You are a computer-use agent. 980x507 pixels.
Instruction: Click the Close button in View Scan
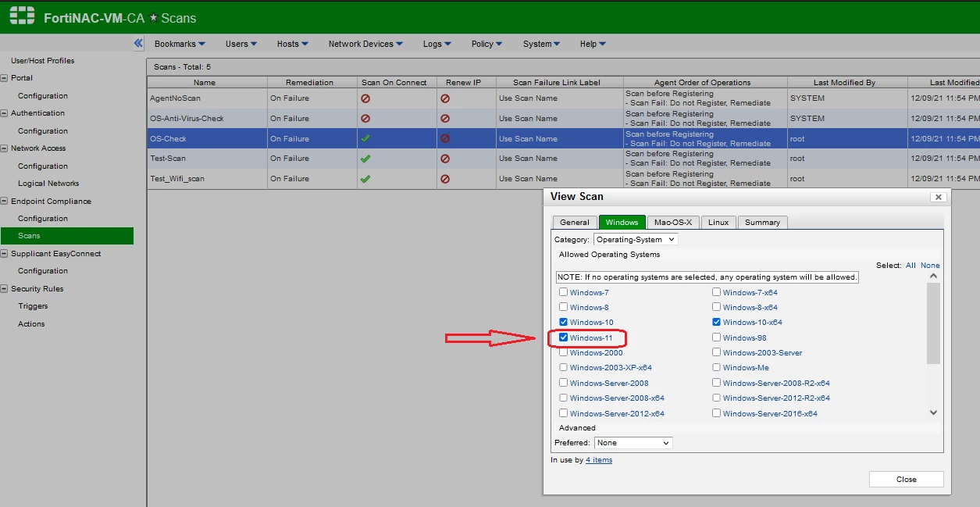[906, 480]
